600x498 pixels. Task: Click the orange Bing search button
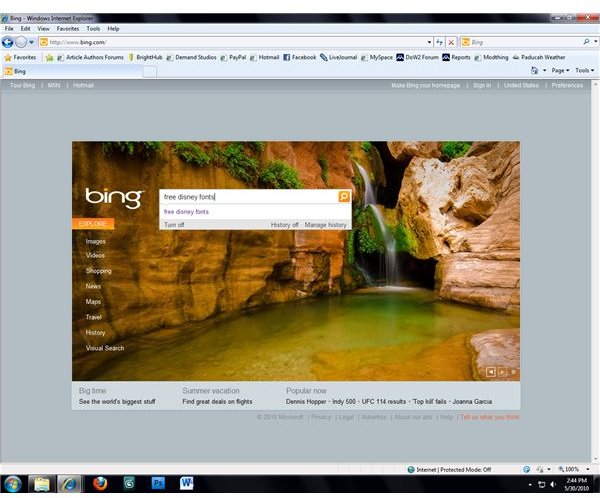click(x=344, y=197)
